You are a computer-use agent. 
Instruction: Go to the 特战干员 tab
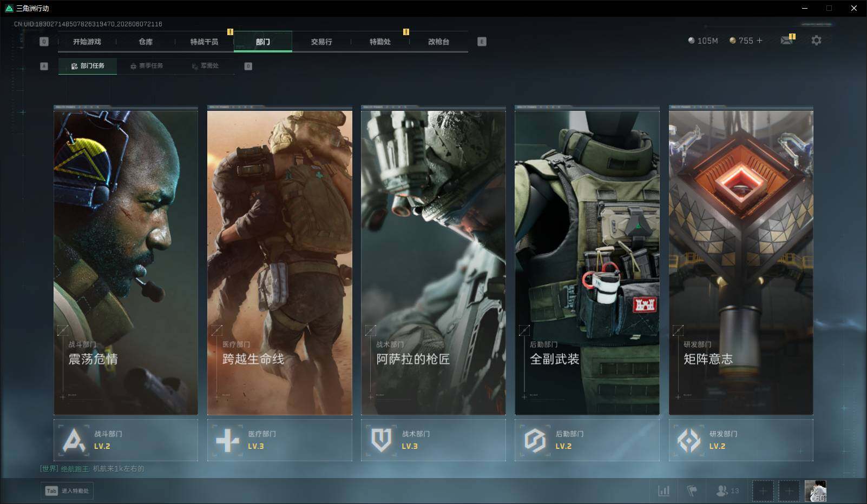[204, 42]
